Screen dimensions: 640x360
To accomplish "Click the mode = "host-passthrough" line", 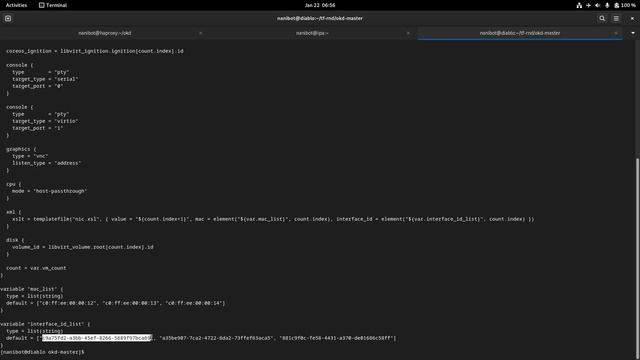I will click(x=49, y=191).
